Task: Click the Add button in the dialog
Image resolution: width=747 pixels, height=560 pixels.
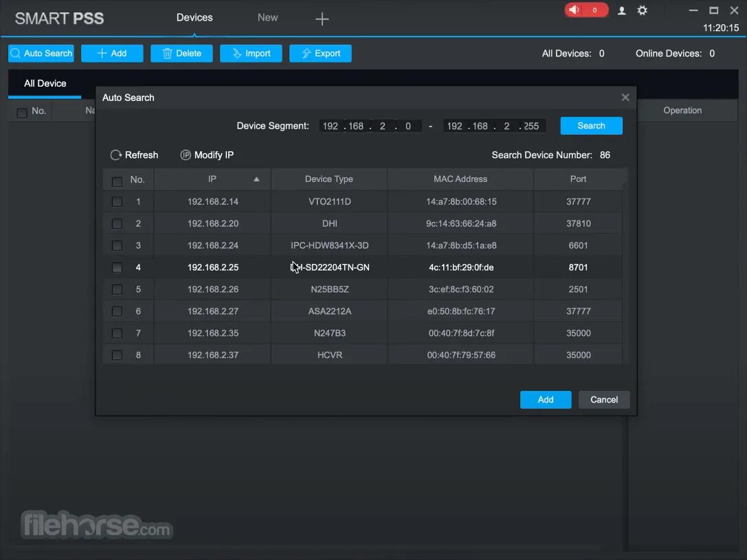Action: [546, 400]
